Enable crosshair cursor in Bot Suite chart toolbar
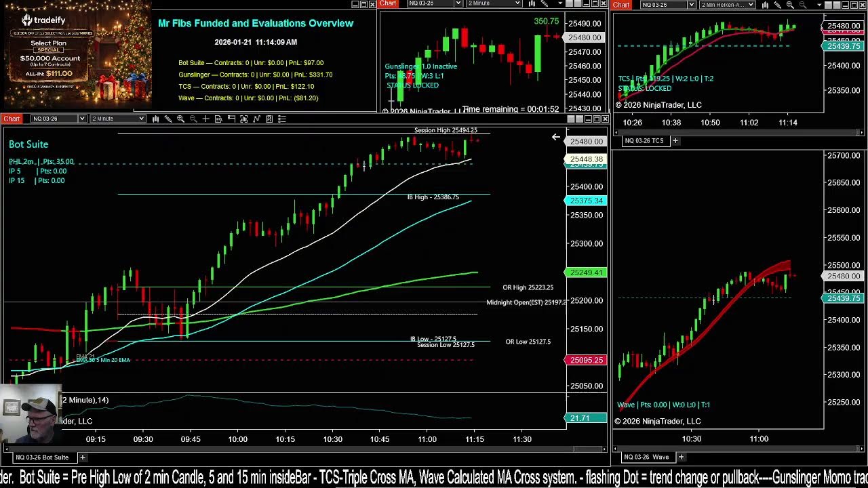 point(205,119)
